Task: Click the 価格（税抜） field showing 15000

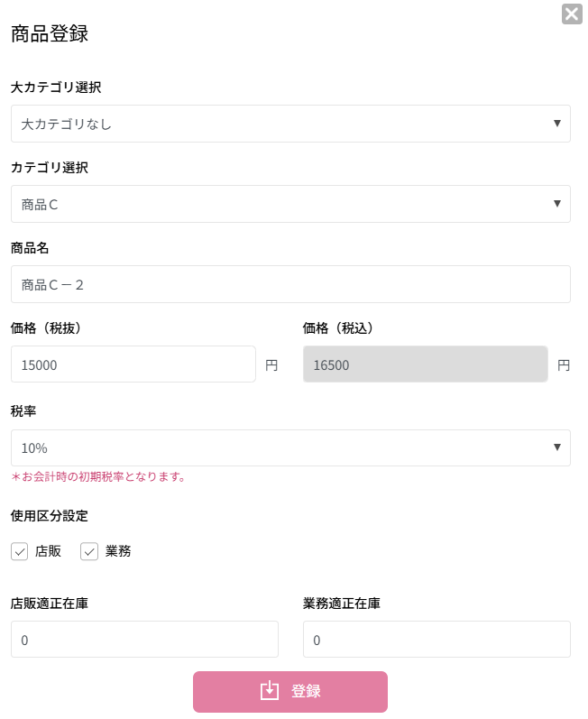Action: [x=133, y=364]
